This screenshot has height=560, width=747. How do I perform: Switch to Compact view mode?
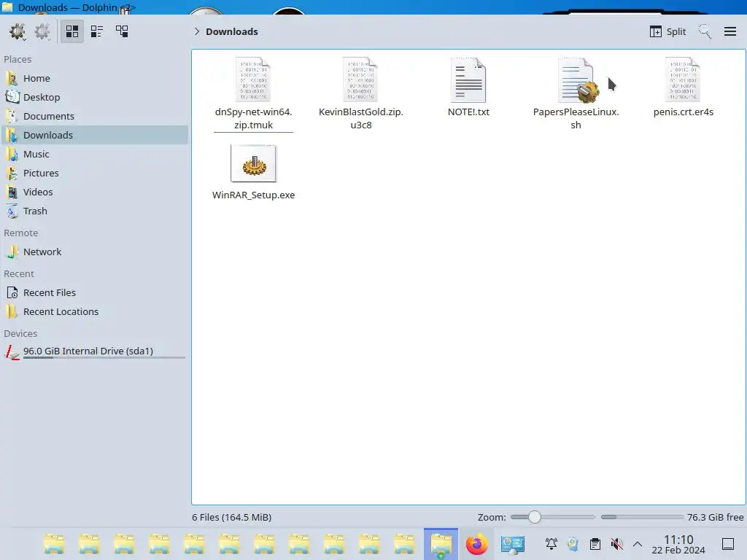(x=97, y=31)
